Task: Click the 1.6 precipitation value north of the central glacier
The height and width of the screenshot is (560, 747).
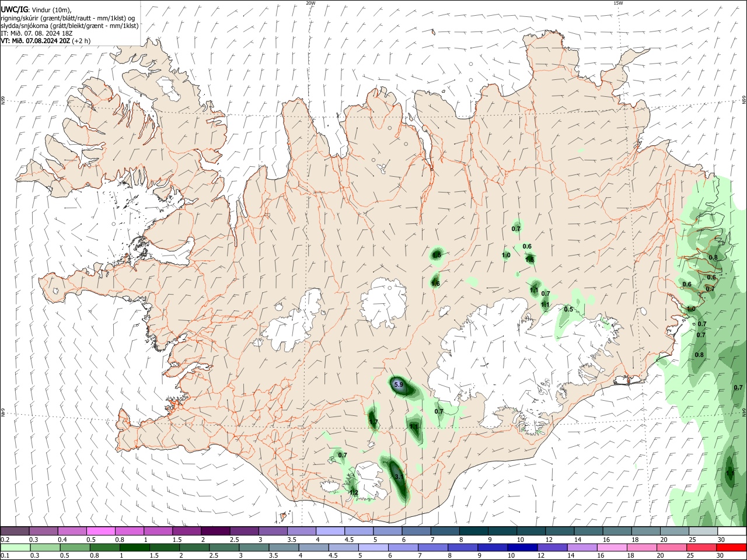Action: pos(435,284)
